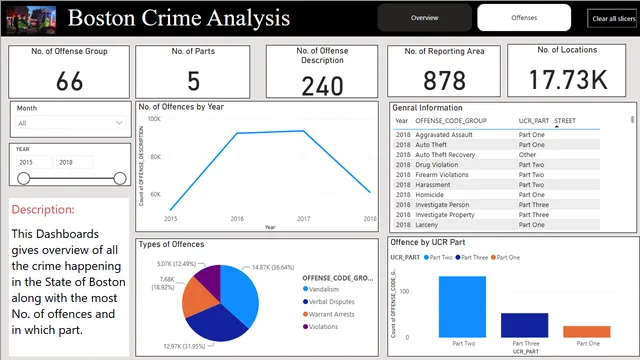Screen dimensions: 640x360
Task: Click the sort arrow under STREET header
Action: [x=556, y=127]
